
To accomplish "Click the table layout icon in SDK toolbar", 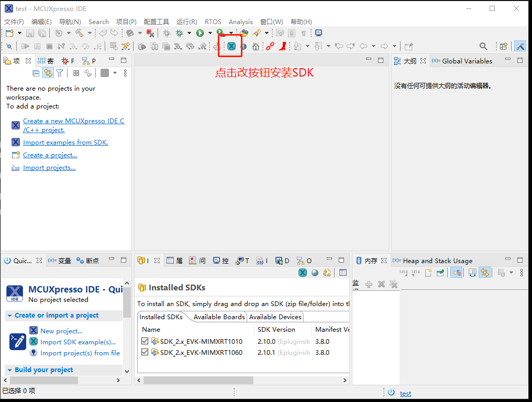I will [343, 273].
